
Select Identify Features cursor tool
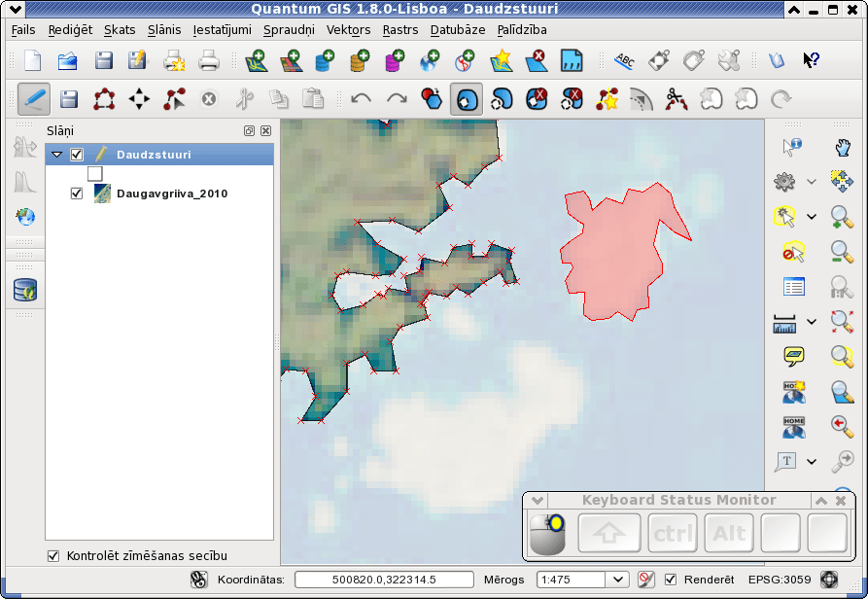click(791, 147)
